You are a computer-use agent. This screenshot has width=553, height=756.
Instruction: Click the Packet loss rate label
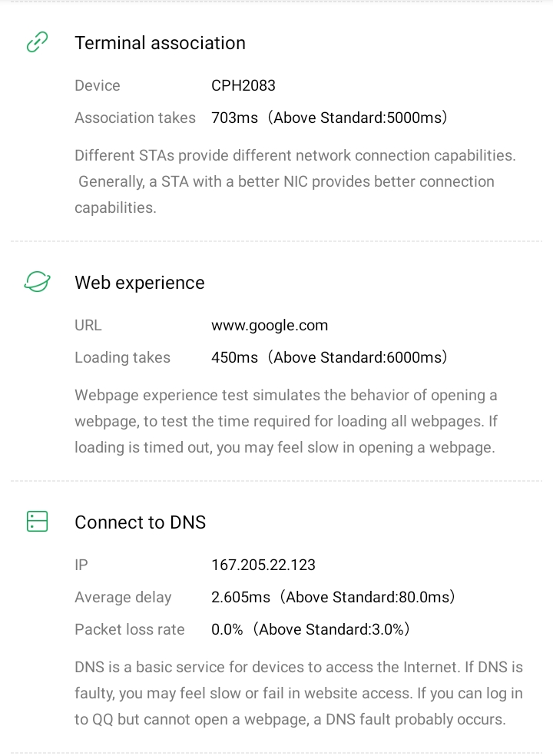[130, 629]
